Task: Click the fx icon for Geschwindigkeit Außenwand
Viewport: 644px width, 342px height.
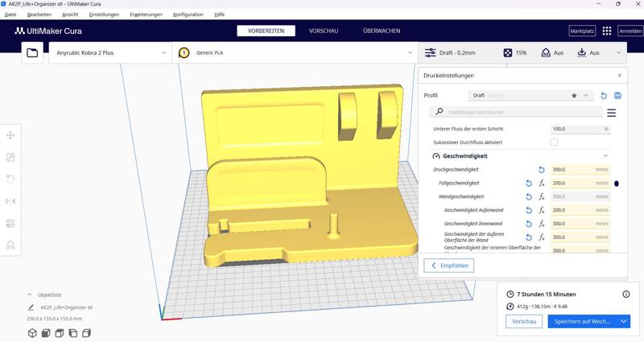Action: (x=542, y=210)
